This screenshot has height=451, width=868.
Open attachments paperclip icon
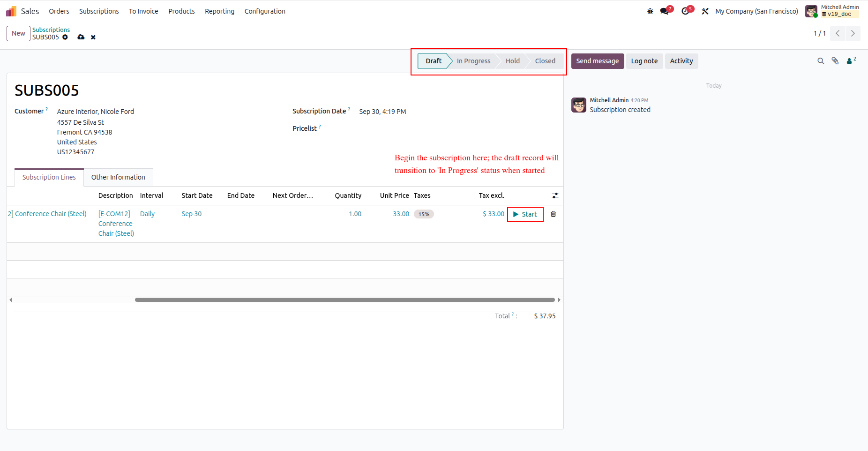(x=835, y=61)
